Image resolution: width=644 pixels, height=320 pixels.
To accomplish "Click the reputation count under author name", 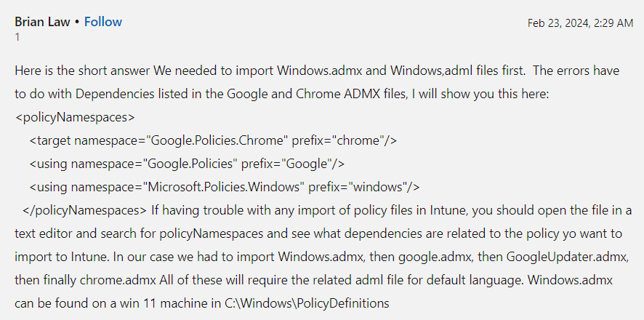I will tap(17, 37).
